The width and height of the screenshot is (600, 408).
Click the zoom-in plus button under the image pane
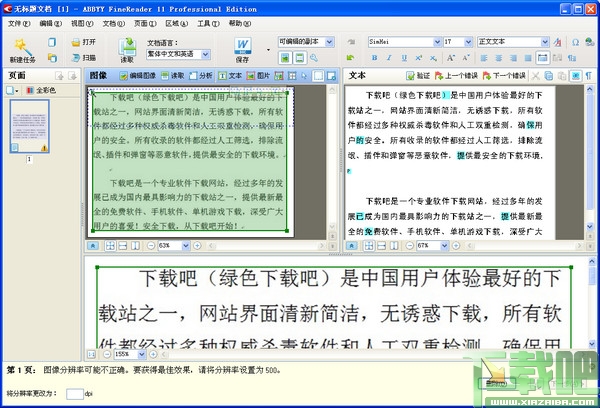coord(197,246)
